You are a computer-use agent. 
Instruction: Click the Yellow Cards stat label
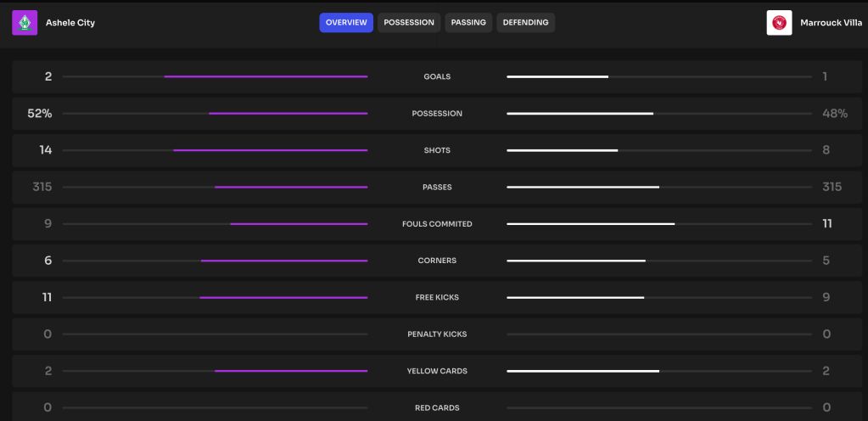(437, 371)
